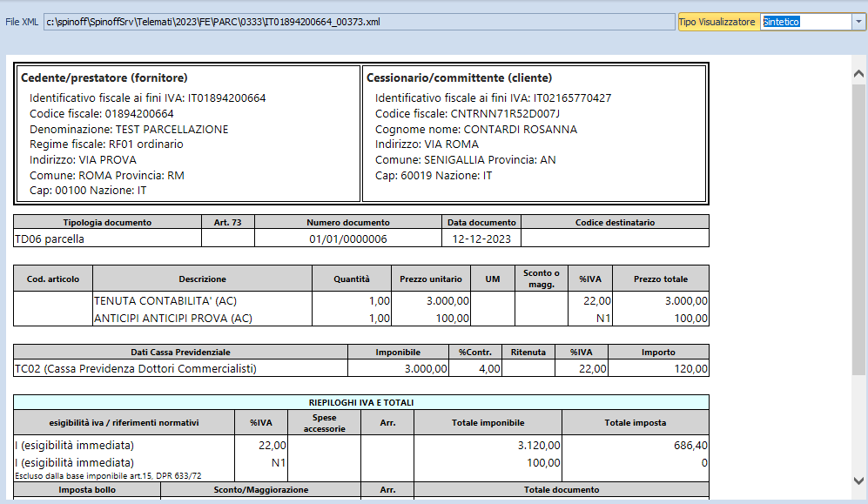Select document number 01/01/0000006
Screen dimensions: 868x504
coord(348,239)
